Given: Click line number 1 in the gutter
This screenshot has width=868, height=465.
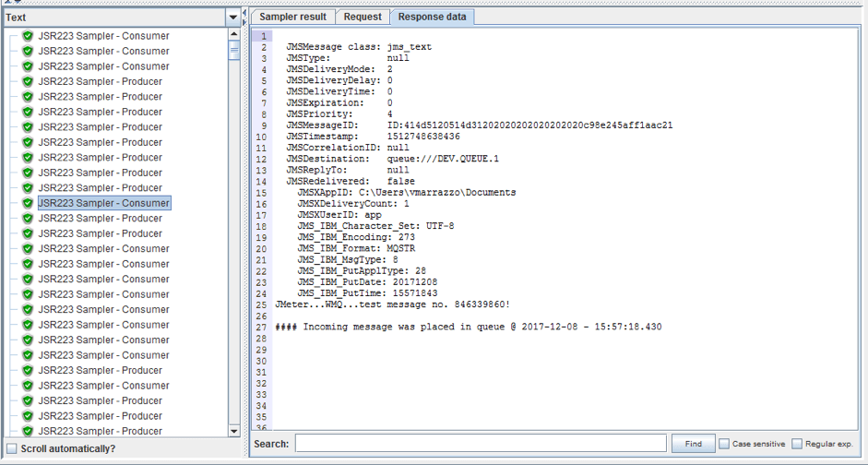Looking at the screenshot, I should (x=264, y=36).
